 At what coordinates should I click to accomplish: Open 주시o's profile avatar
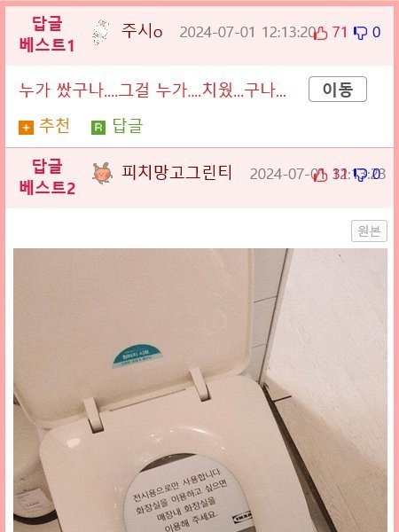[101, 33]
